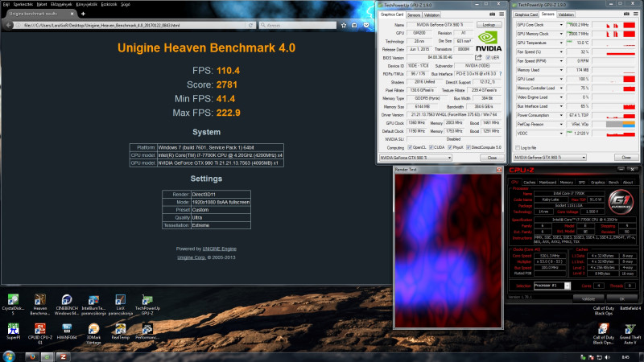This screenshot has height=362, width=644.
Task: Open CrystalDiskMark desktop shortcut
Action: tap(13, 300)
